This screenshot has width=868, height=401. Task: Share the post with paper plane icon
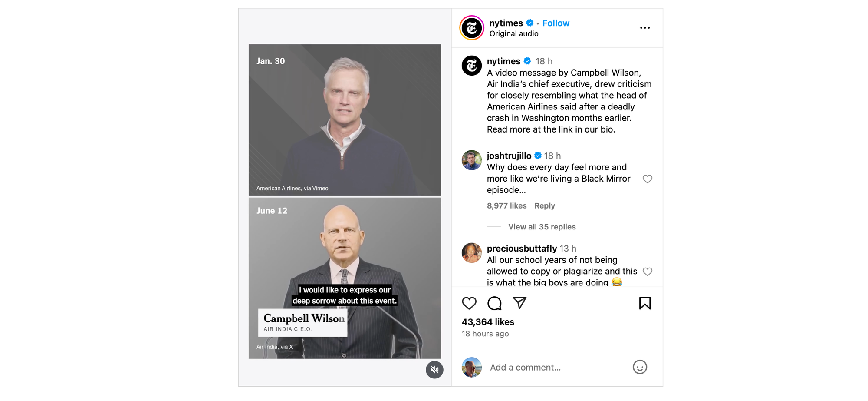click(x=519, y=303)
